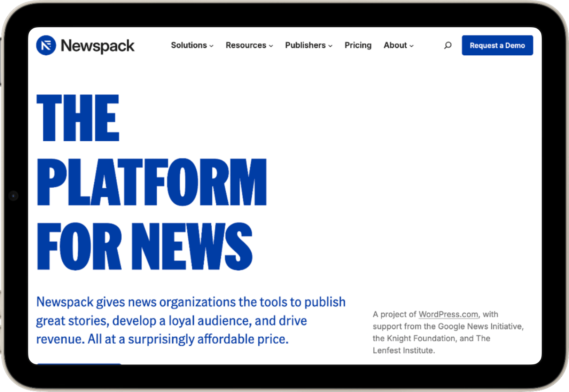The image size is (569, 392).
Task: Click the 'support from the Google News Initiative' line
Action: [448, 326]
